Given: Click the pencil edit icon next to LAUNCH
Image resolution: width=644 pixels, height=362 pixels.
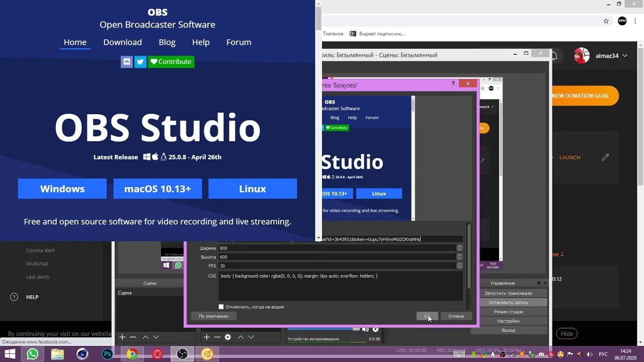Looking at the screenshot, I should (x=605, y=157).
